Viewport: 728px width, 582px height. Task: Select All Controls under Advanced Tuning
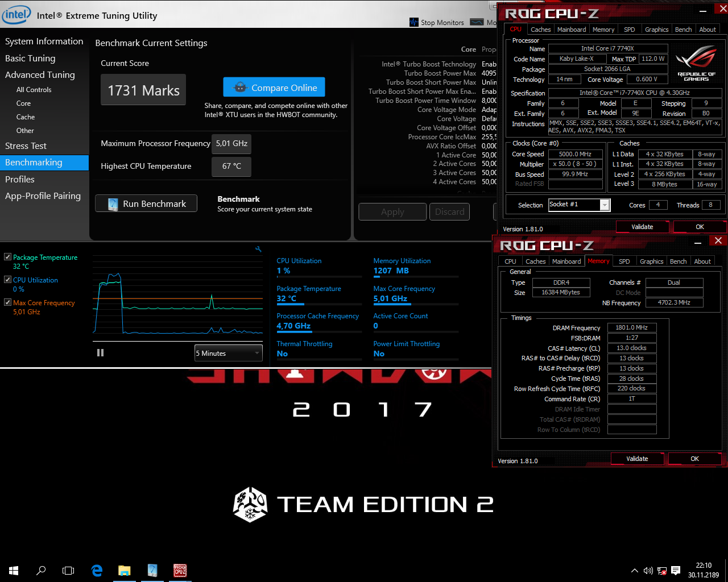point(34,90)
